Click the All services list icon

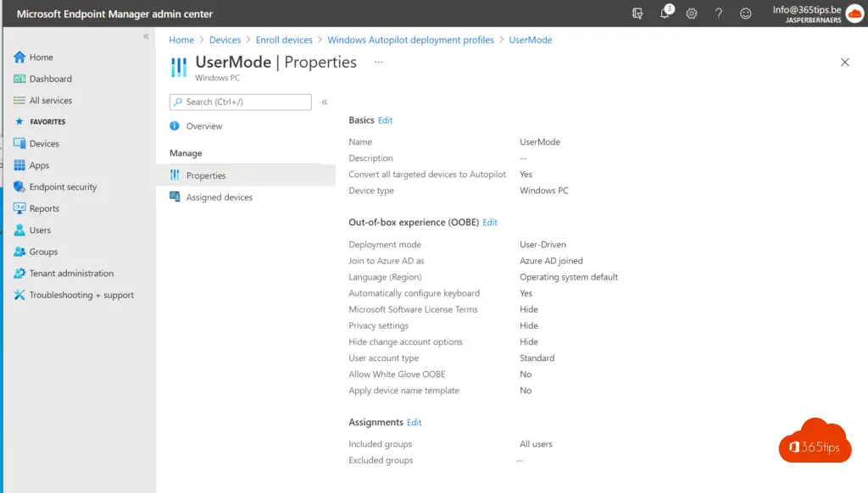19,100
